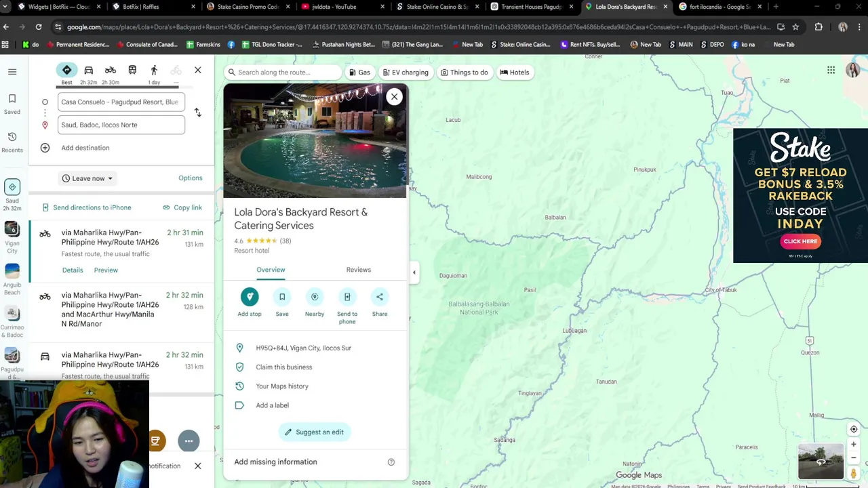Open Farmskins bookmark
The image size is (868, 488).
203,45
